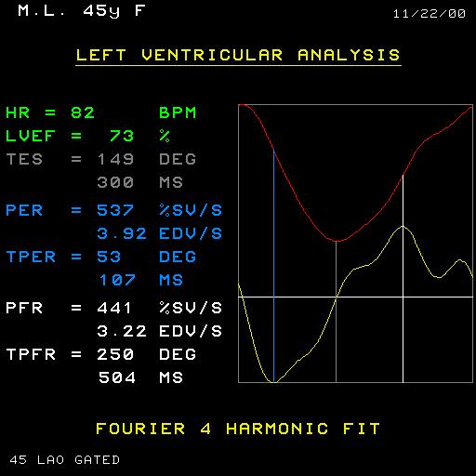Click the 3.92 EDV/S value
Viewport: 476px width, 476px height.
[160, 233]
